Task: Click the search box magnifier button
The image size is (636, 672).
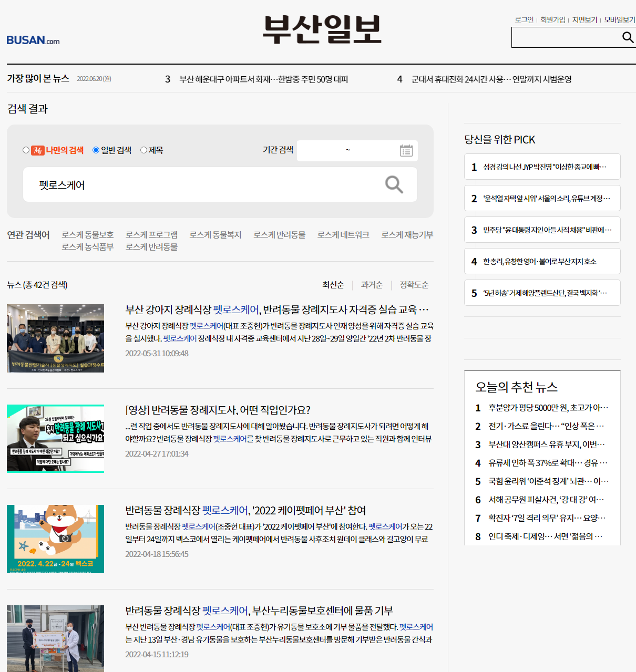Action: [394, 184]
